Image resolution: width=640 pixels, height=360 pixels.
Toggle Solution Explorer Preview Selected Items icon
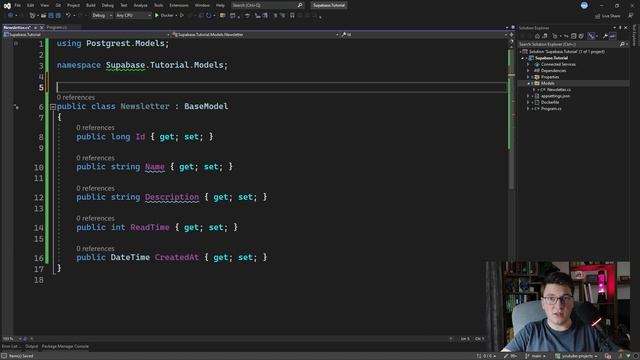point(612,36)
